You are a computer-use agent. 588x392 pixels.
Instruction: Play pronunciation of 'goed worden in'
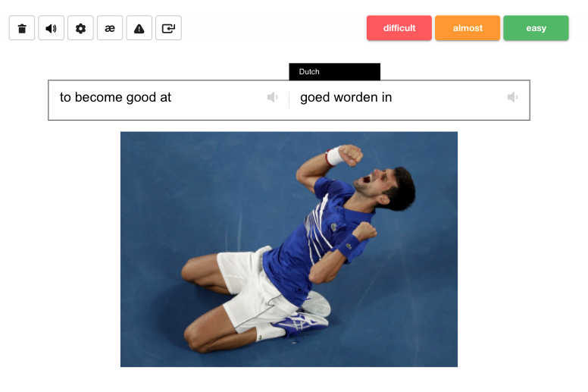[x=512, y=97]
